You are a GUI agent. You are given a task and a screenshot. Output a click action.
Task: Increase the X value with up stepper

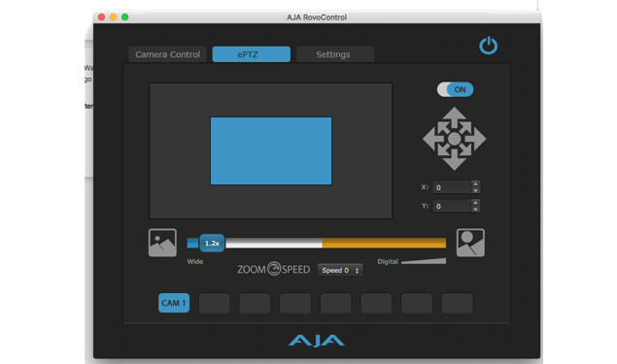tap(475, 184)
